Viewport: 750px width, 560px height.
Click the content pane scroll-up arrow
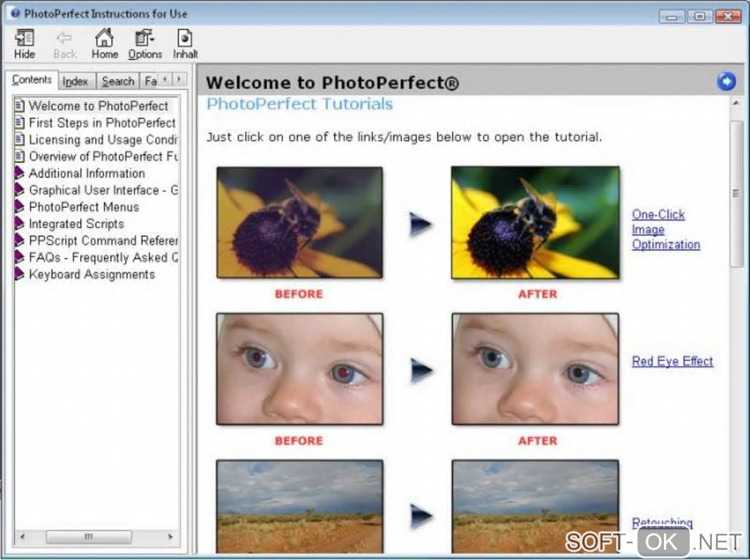pyautogui.click(x=736, y=103)
